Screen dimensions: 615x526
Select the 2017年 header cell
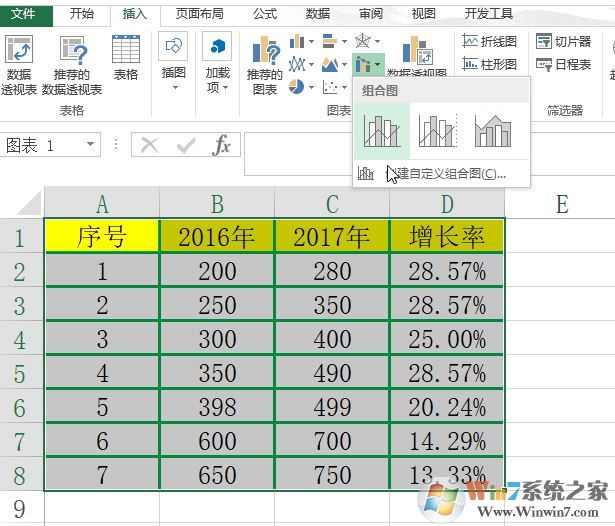(332, 236)
